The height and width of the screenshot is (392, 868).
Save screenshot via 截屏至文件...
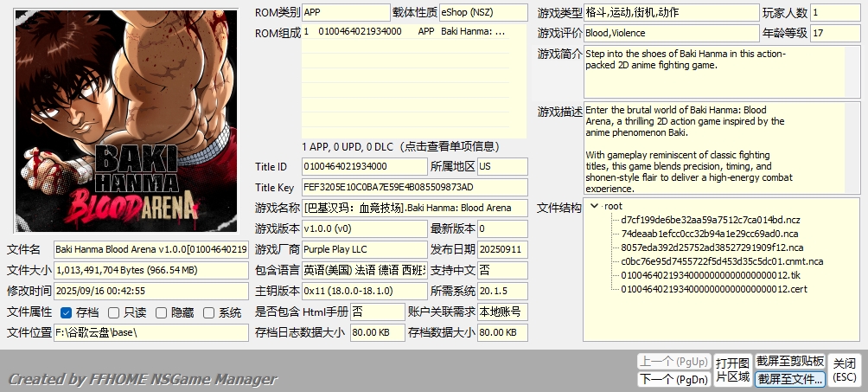pyautogui.click(x=790, y=379)
